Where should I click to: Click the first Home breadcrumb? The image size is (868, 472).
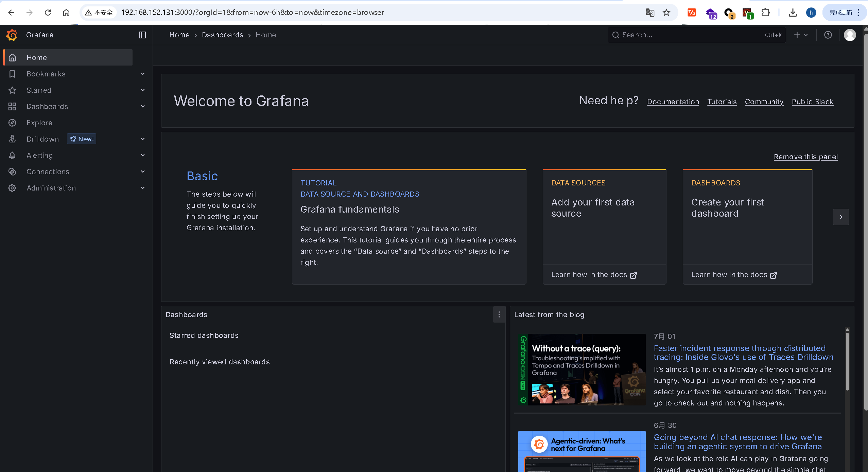[x=179, y=35]
